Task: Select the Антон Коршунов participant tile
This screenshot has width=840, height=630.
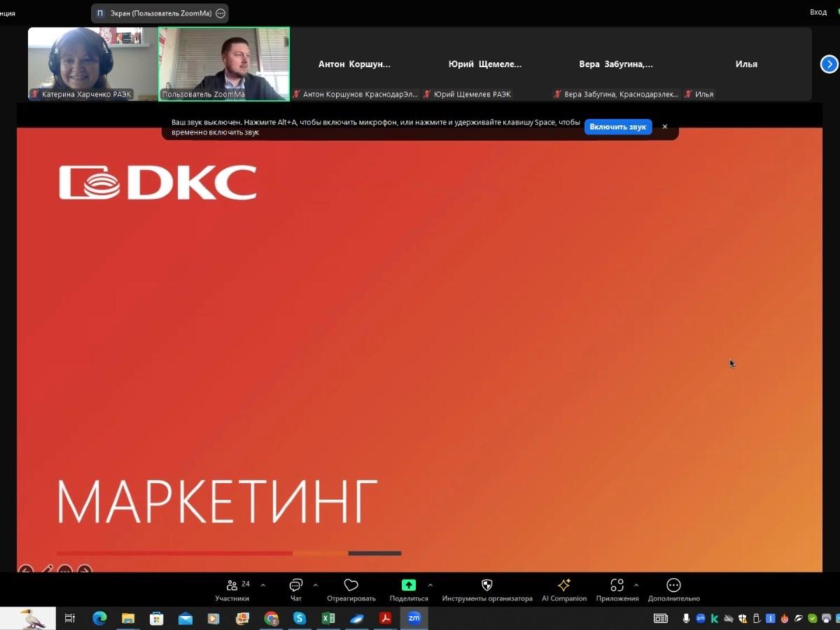Action: 354,64
